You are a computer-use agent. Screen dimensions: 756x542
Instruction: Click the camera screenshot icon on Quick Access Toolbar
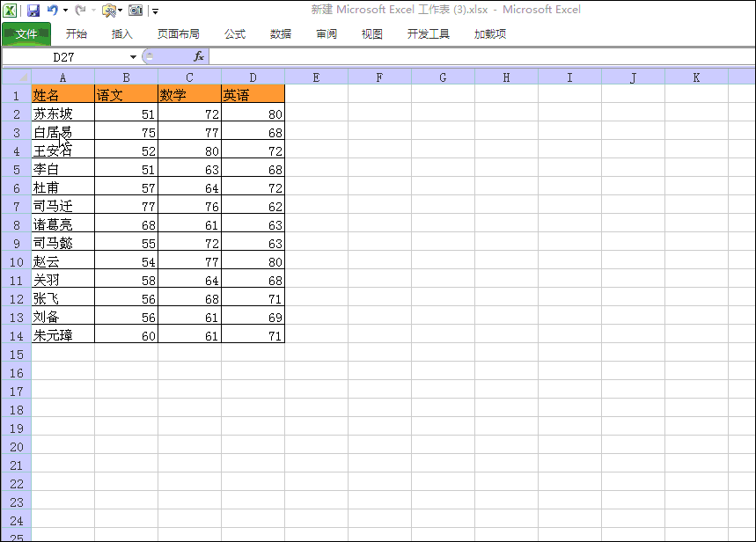coord(134,11)
